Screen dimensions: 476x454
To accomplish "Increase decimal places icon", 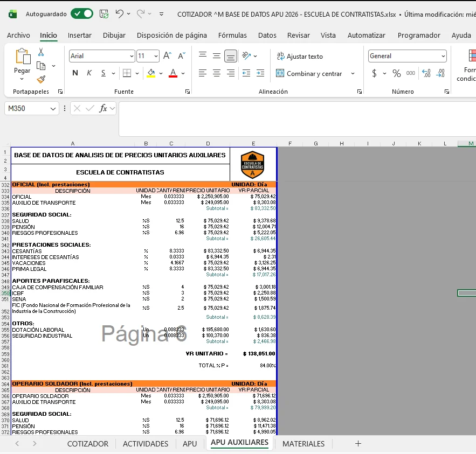I will coord(426,73).
